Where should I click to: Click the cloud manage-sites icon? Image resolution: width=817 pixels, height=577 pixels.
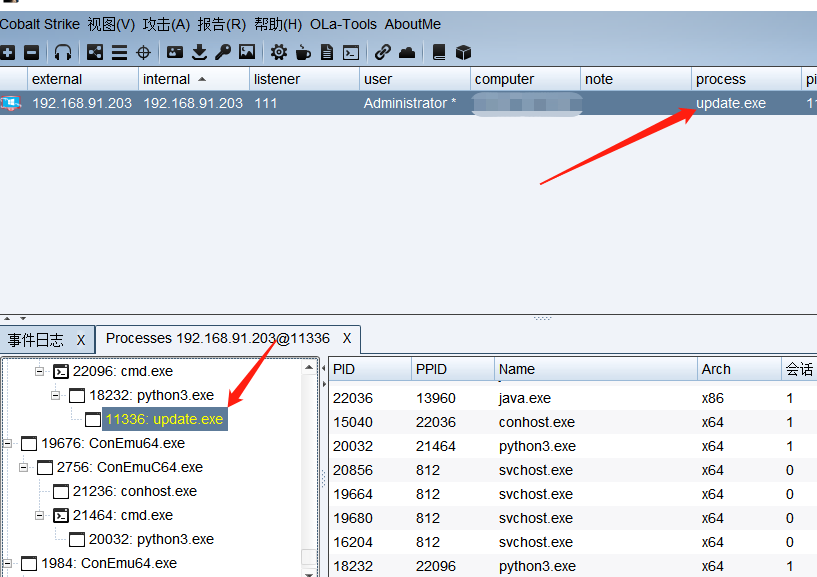(x=407, y=52)
